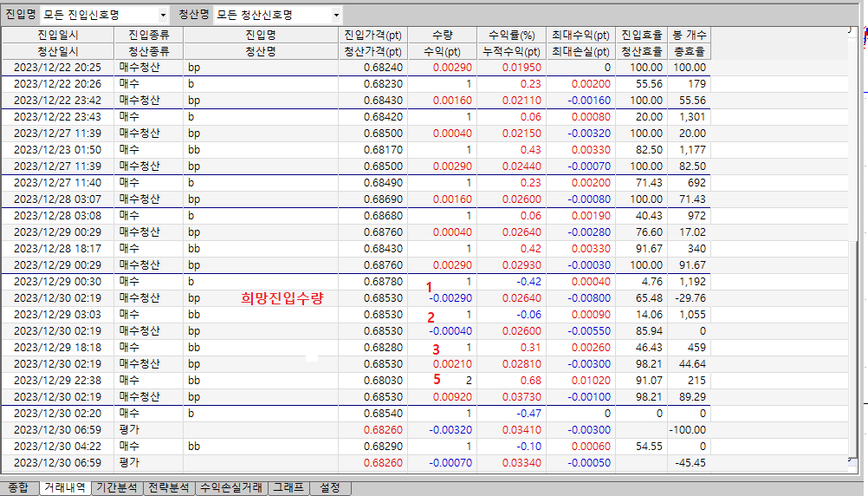This screenshot has width=868, height=496.
Task: Open the 기간분석 tab
Action: (116, 487)
